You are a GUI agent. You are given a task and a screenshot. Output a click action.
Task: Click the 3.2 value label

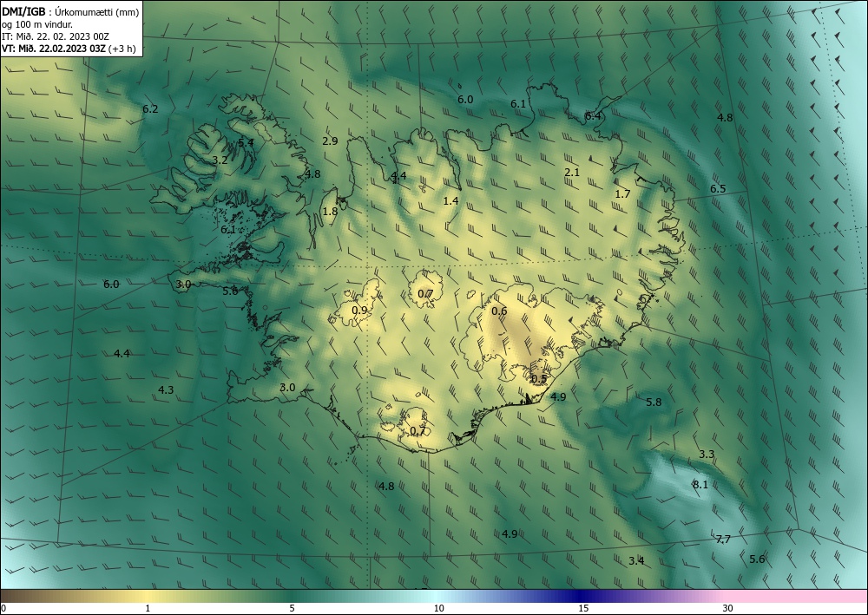[x=220, y=160]
